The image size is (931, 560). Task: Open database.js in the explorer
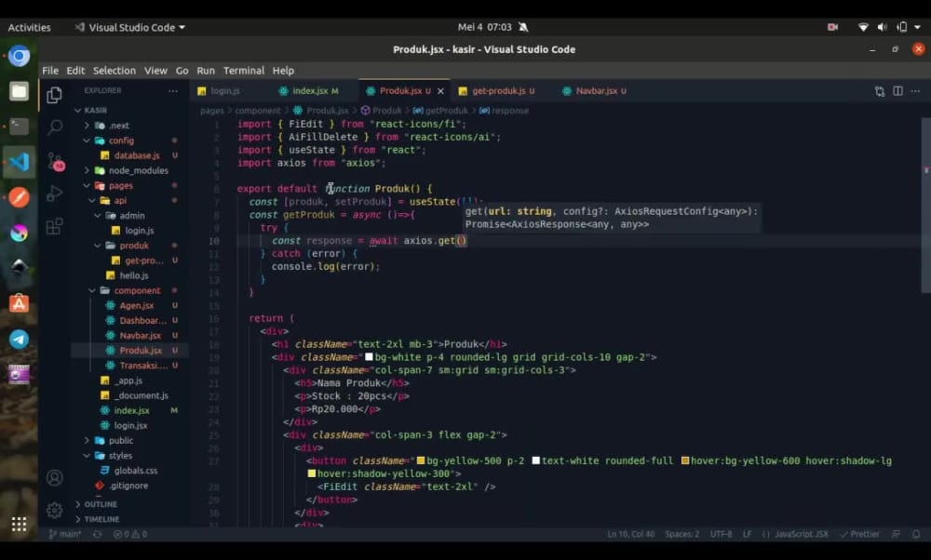[x=137, y=155]
